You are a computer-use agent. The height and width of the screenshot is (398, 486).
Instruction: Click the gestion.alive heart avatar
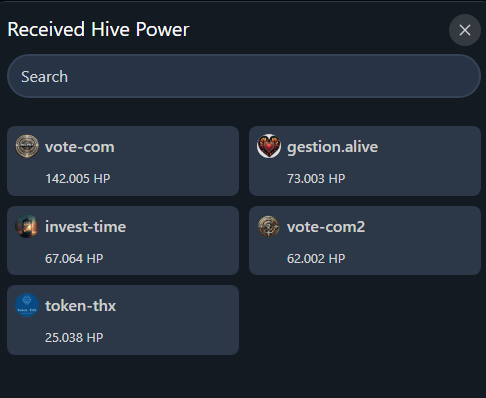click(x=269, y=146)
